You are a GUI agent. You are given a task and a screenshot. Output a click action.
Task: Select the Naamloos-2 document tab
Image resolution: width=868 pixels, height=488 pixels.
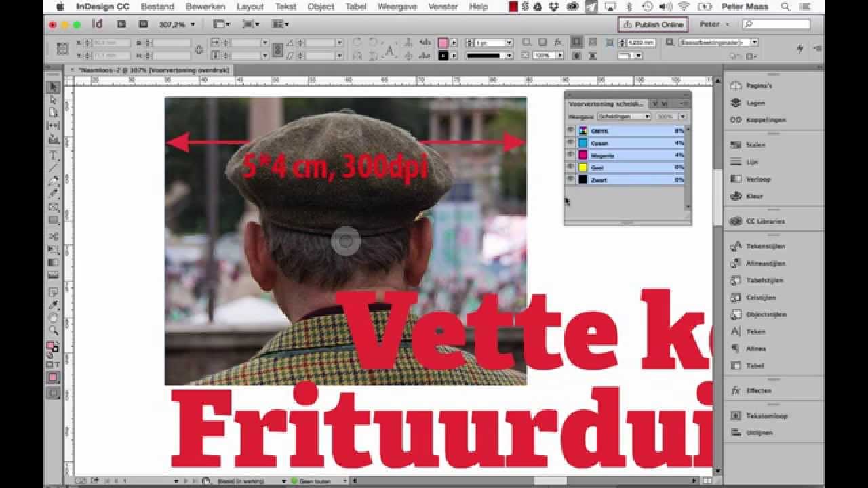(154, 70)
